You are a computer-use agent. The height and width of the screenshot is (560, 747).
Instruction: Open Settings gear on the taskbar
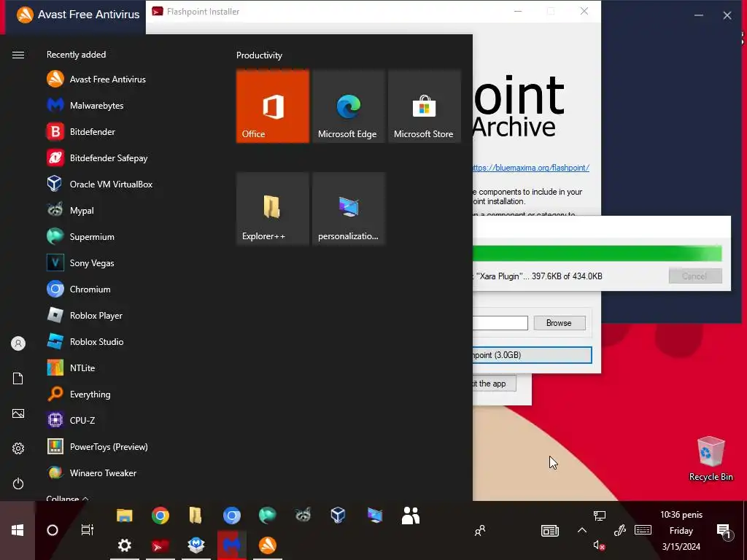coord(124,545)
